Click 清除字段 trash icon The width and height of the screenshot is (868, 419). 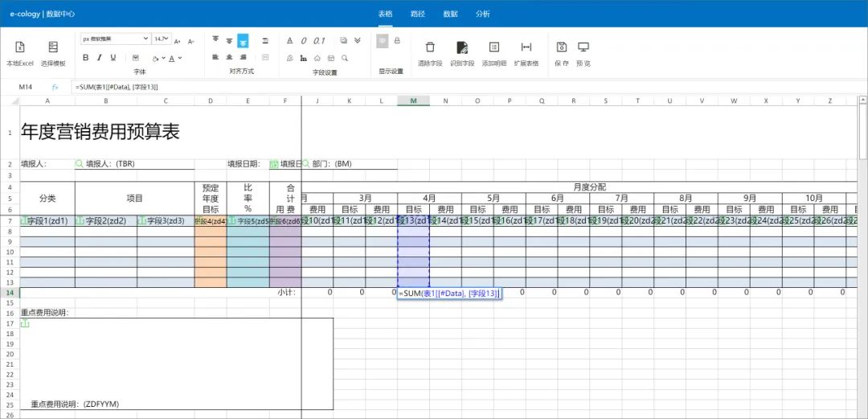point(430,47)
